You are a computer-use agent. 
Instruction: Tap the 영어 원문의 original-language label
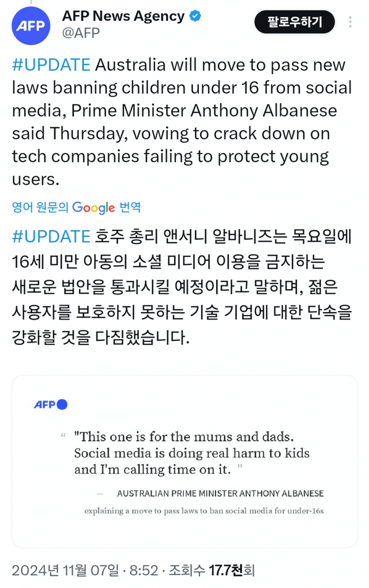(x=40, y=207)
